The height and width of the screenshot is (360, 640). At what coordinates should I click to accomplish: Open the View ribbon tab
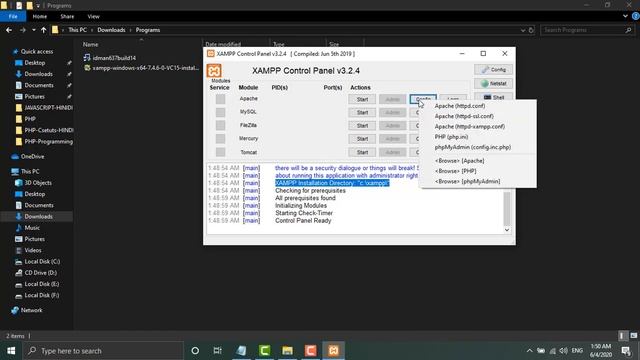[x=93, y=16]
